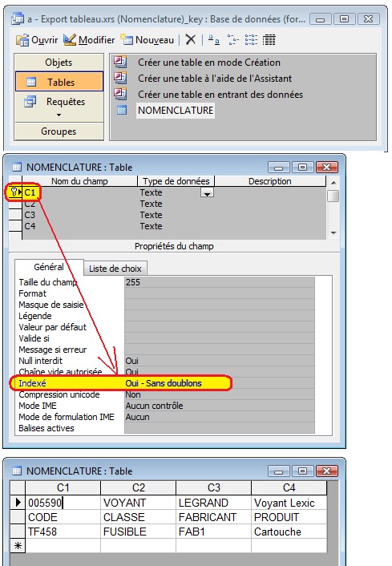Image resolution: width=392 pixels, height=566 pixels.
Task: Click cell 005590 in datasheet
Action: point(63,503)
